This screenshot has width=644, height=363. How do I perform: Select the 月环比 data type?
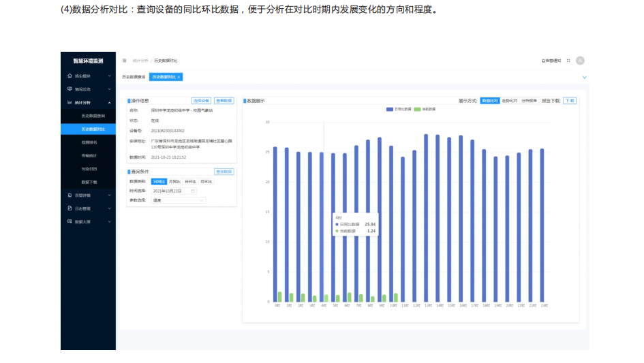click(206, 181)
